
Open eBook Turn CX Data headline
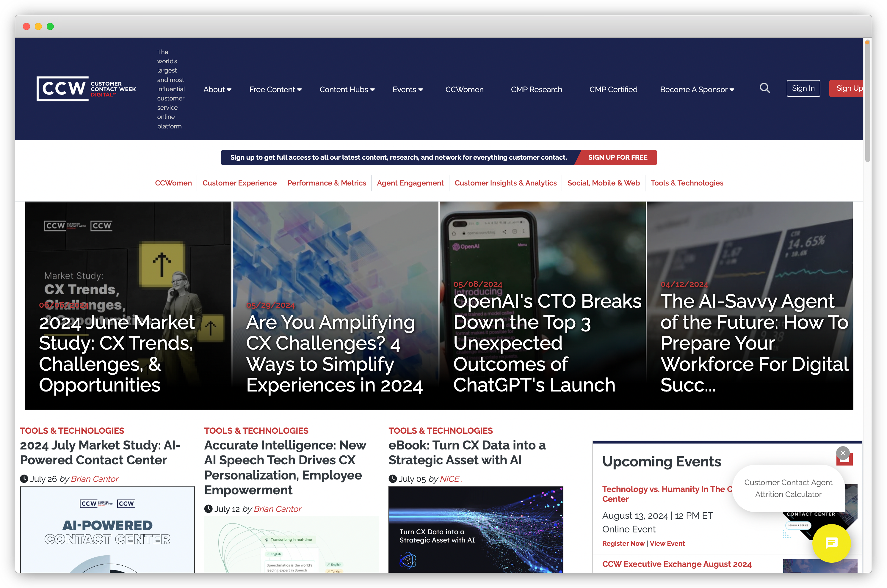coord(467,453)
